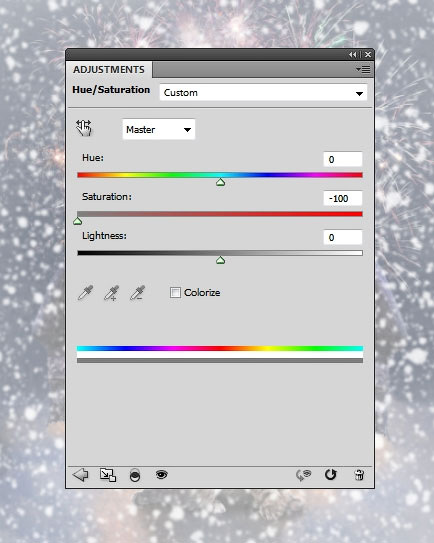View previous state icon
Viewport: 434px width, 543px height.
(303, 474)
